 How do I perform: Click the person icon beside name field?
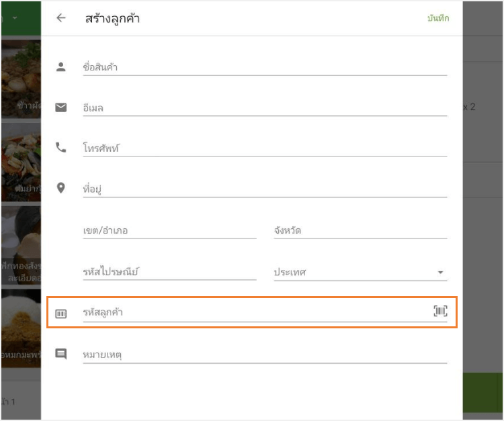click(61, 66)
